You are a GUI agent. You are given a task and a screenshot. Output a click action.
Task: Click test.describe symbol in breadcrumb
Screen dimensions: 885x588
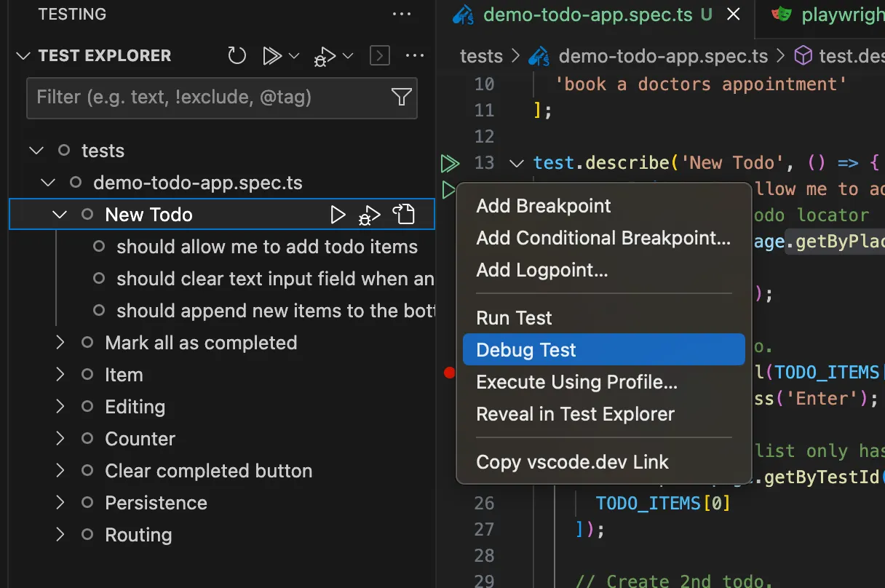[839, 56]
